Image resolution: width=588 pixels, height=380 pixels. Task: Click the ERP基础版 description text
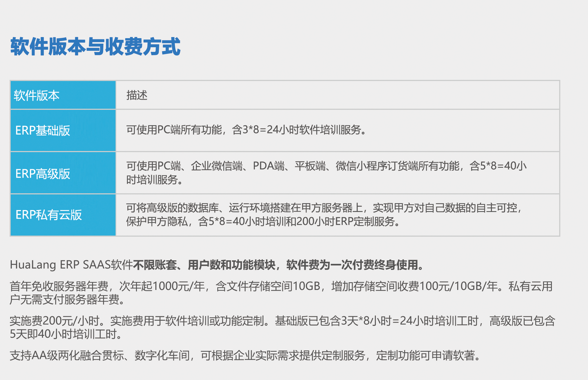click(176, 130)
